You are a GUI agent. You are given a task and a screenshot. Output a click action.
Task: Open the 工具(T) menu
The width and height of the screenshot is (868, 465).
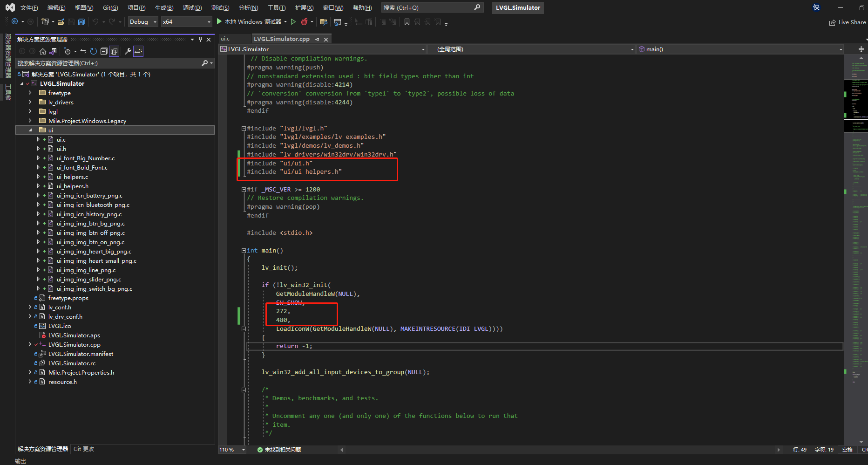tap(277, 7)
